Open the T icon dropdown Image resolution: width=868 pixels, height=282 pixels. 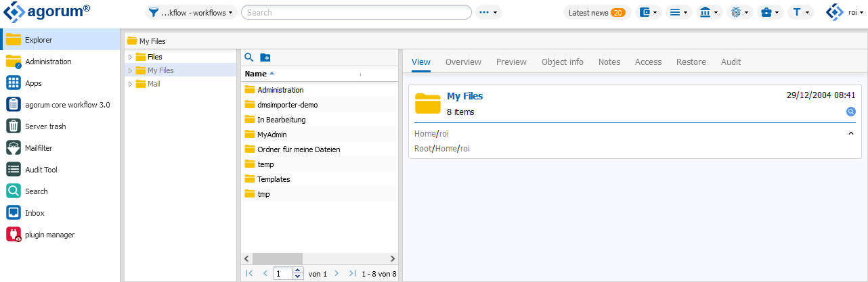click(x=800, y=12)
